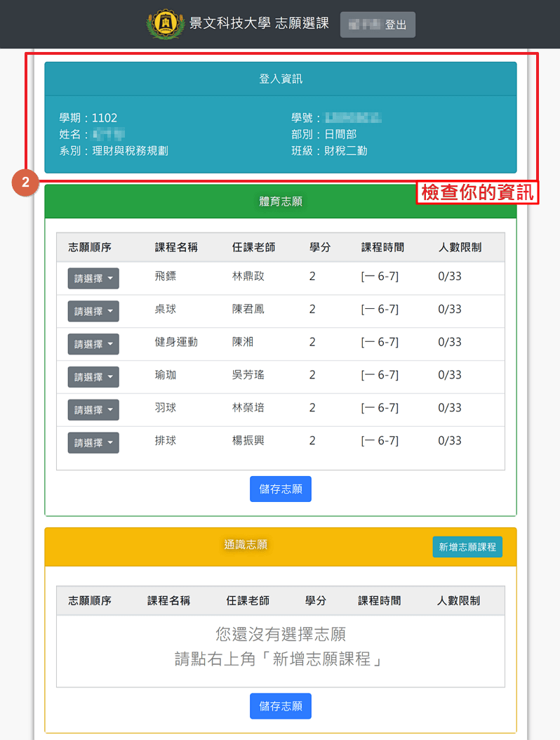Click the 體育志願 green header
560x740 pixels.
pyautogui.click(x=280, y=202)
